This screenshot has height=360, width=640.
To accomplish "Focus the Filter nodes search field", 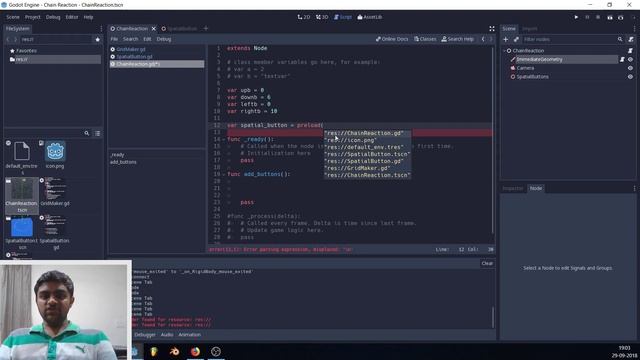I will (573, 39).
